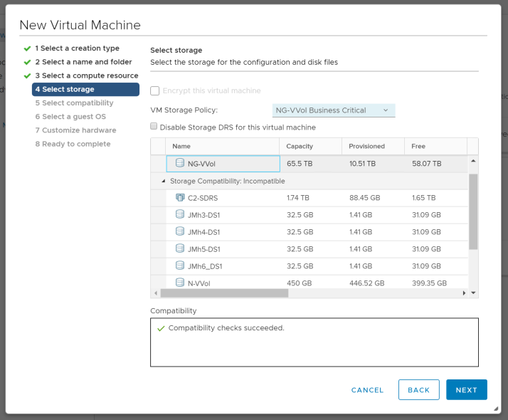Click the C2-SDRS datastore cluster icon

pos(180,197)
